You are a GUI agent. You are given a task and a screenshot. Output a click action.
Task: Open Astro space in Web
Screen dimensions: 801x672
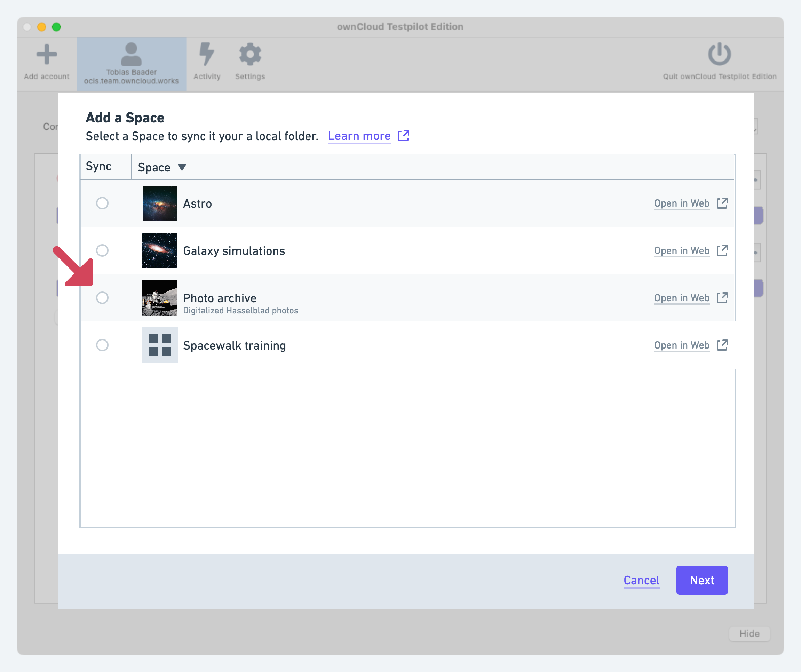682,203
